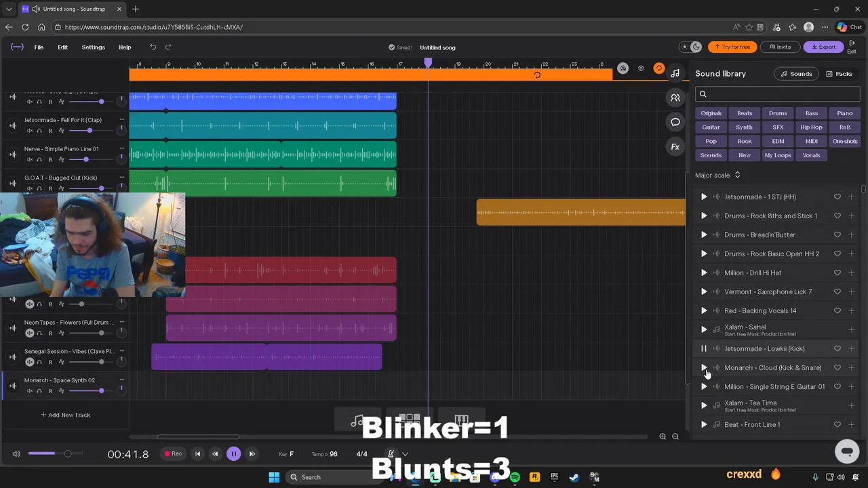The height and width of the screenshot is (488, 868).
Task: Open the Fx effects panel
Action: pos(675,146)
